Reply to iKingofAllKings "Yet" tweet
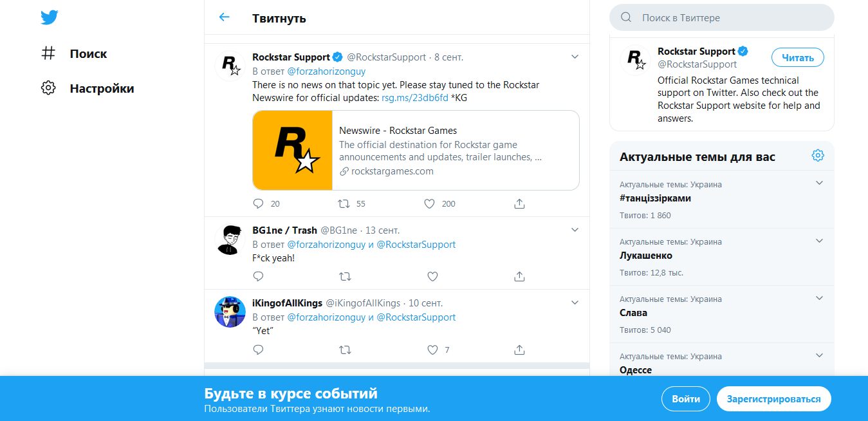Screen dimensions: 868x421 tap(259, 350)
